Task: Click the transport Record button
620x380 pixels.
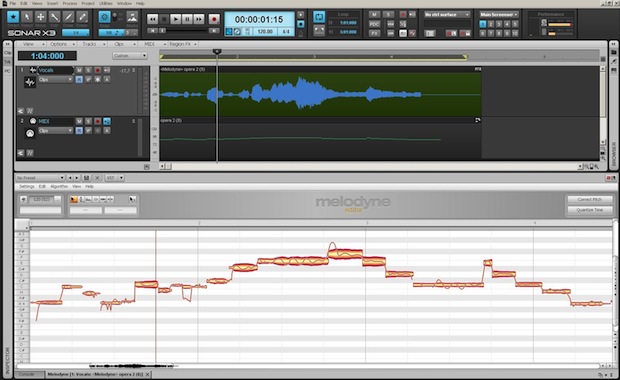Action: (x=214, y=19)
